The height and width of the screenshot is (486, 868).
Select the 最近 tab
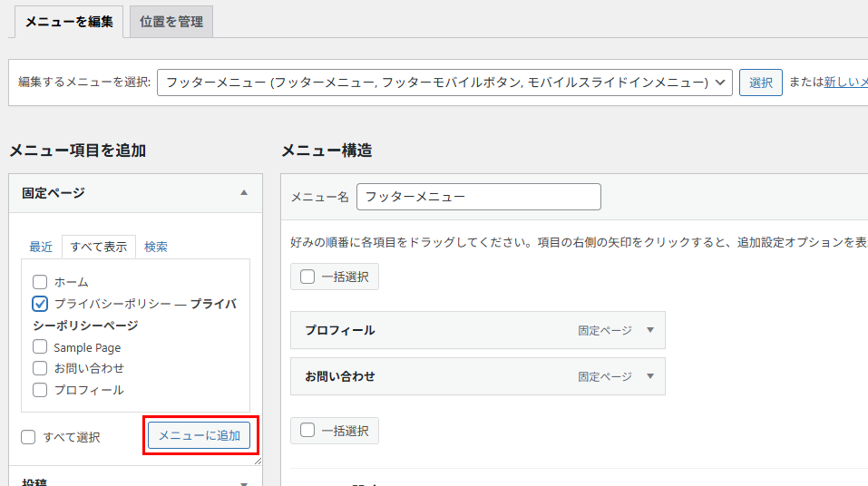coord(41,247)
